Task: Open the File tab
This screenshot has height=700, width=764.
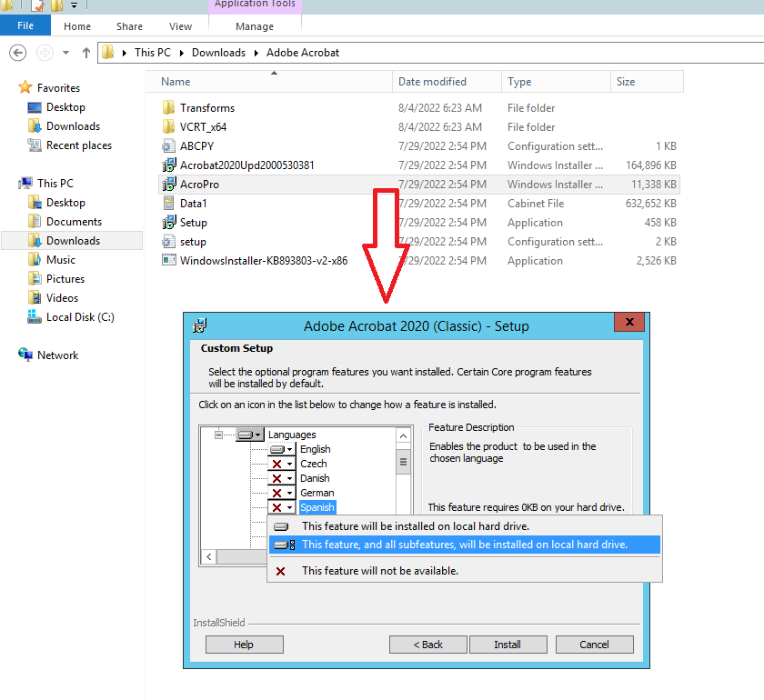Action: pyautogui.click(x=25, y=25)
